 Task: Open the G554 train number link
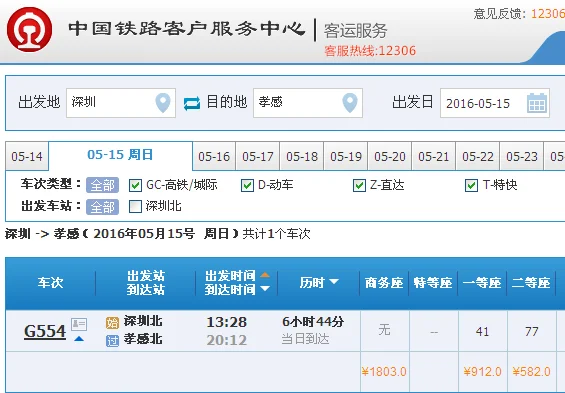click(x=45, y=331)
